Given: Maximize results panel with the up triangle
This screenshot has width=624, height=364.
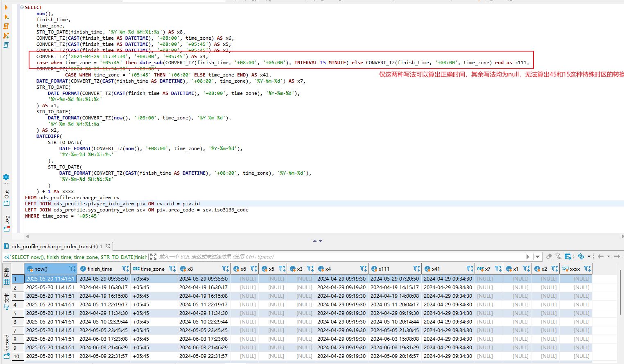Looking at the screenshot, I should 315,241.
